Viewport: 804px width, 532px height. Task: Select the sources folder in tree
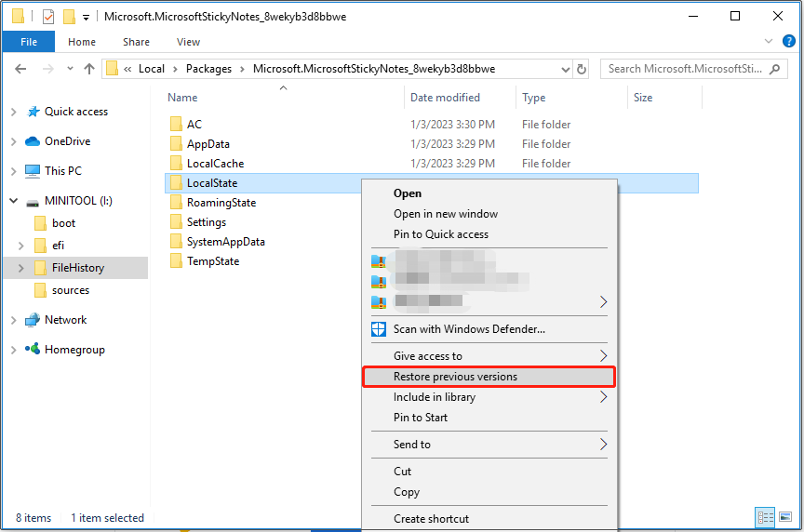70,290
